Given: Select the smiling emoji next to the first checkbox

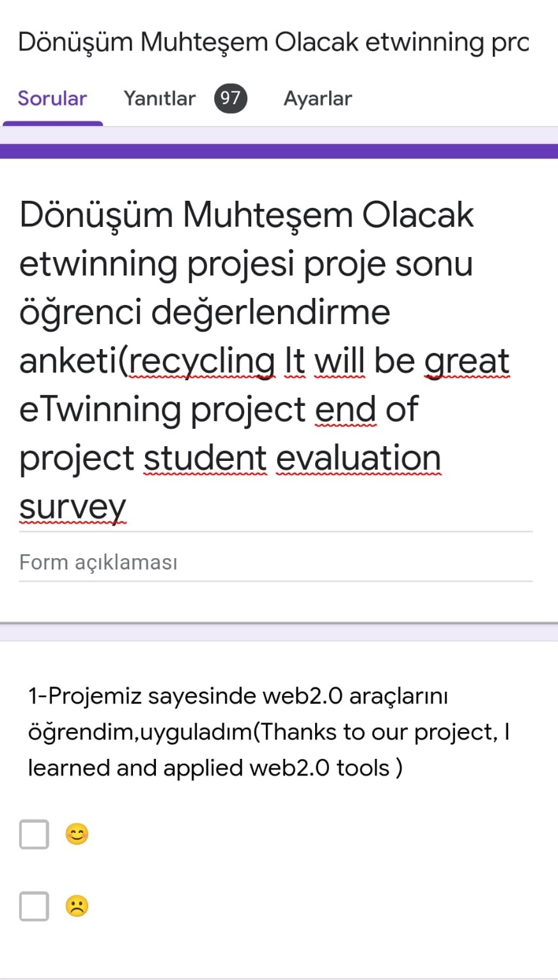Looking at the screenshot, I should (x=75, y=834).
